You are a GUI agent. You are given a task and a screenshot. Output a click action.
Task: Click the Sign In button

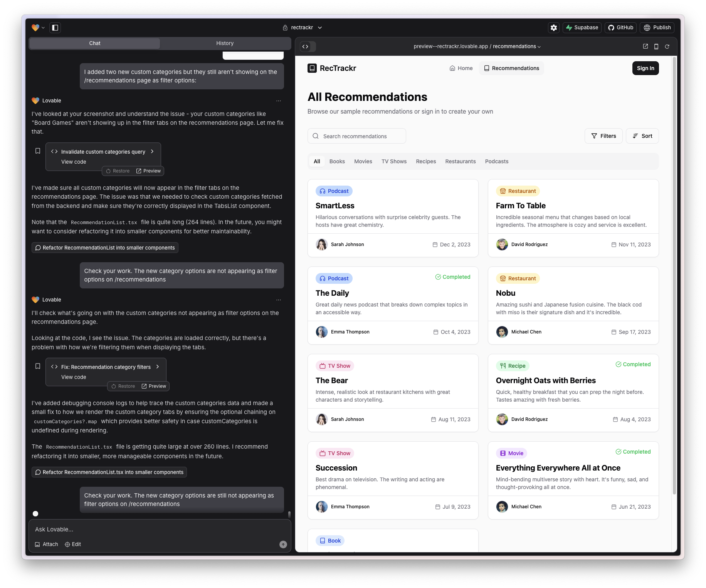(x=645, y=68)
